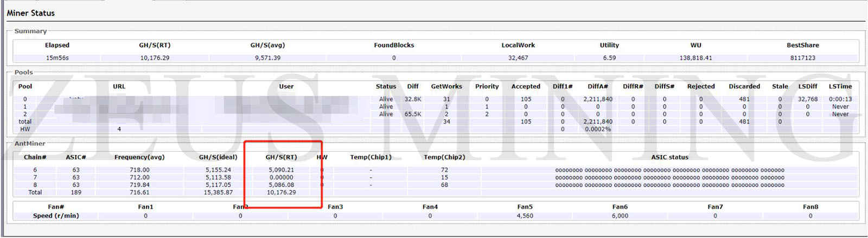This screenshot has height=238, width=868.
Task: Click the LSTime column header
Action: pos(840,86)
